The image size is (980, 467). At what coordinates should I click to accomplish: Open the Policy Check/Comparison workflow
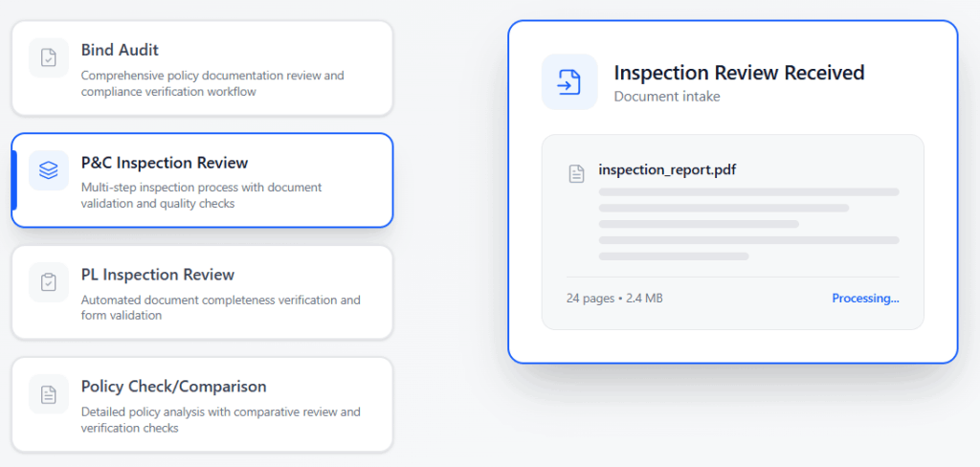[x=173, y=387]
